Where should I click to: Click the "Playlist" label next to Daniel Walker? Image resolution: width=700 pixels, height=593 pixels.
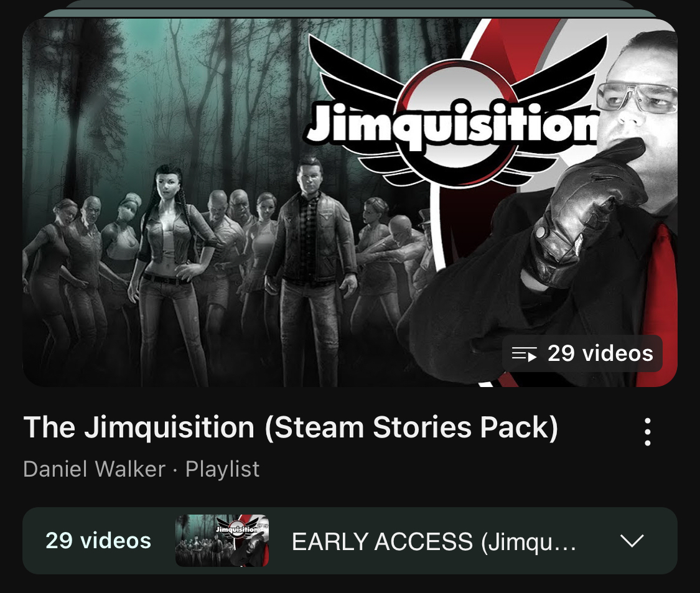222,469
